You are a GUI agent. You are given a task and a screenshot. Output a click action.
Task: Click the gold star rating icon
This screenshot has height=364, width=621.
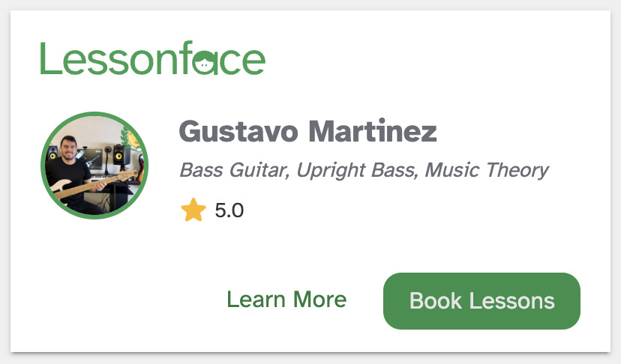(x=193, y=210)
